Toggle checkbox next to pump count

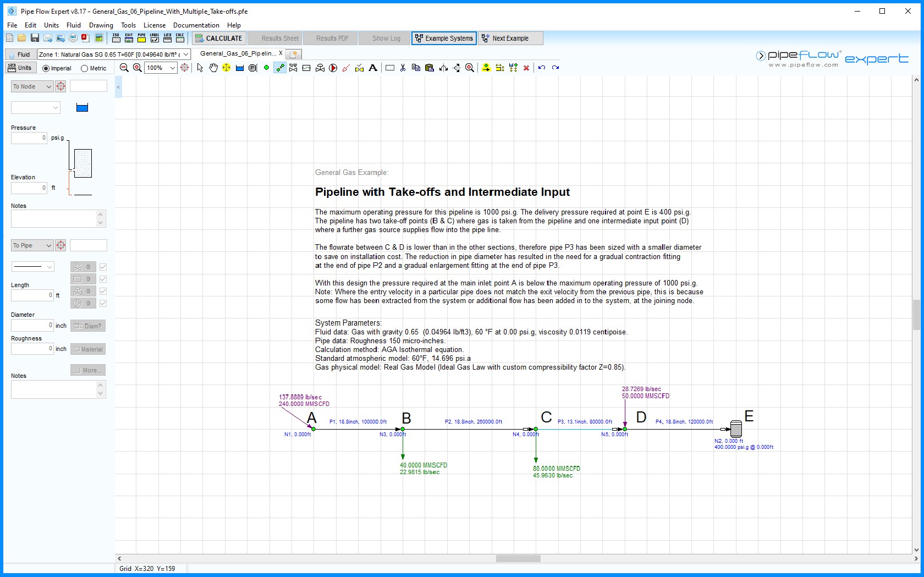coord(103,303)
